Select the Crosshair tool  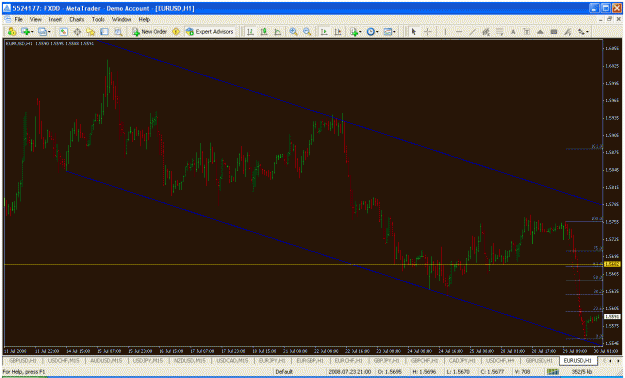coord(427,32)
